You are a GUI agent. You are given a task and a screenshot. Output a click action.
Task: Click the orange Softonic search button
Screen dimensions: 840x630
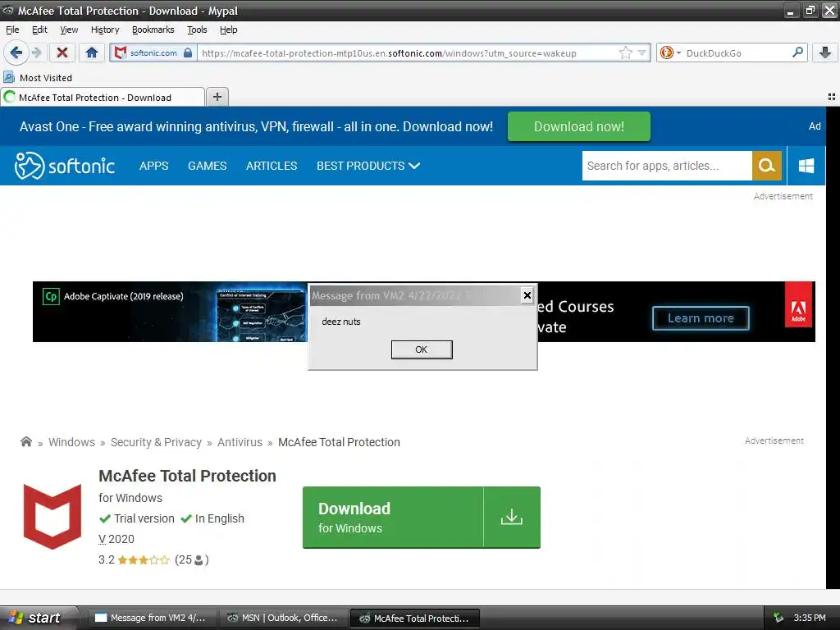click(x=767, y=166)
